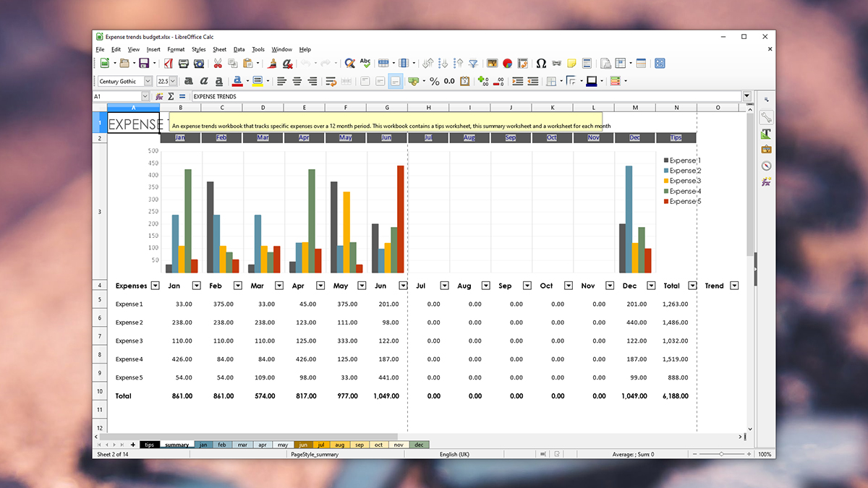Click the Sum sigma icon
The height and width of the screenshot is (488, 868).
pyautogui.click(x=171, y=96)
